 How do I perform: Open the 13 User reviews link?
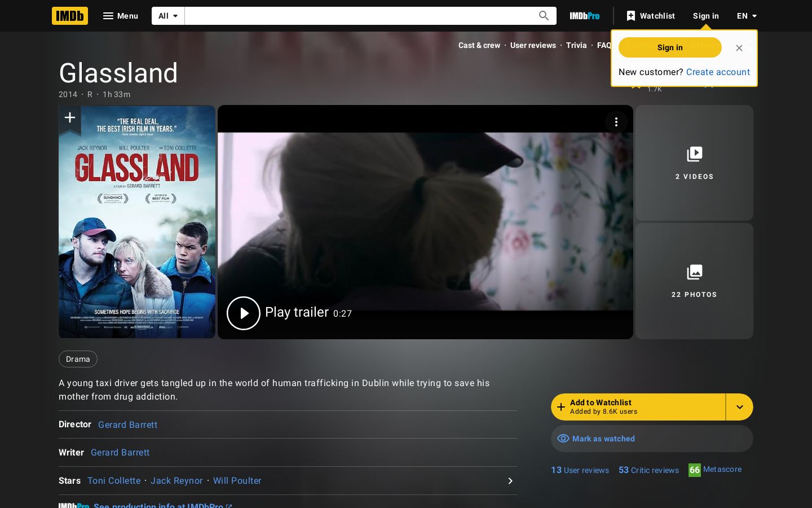coord(580,470)
